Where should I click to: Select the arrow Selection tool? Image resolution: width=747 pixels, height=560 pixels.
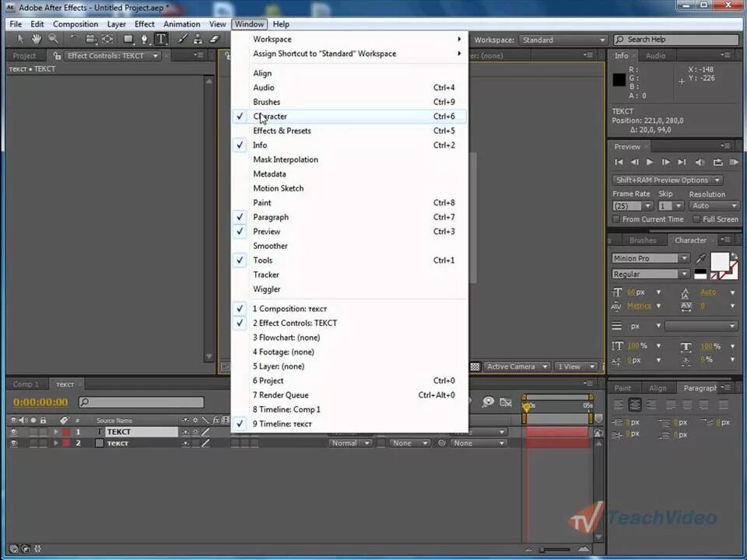tap(20, 39)
